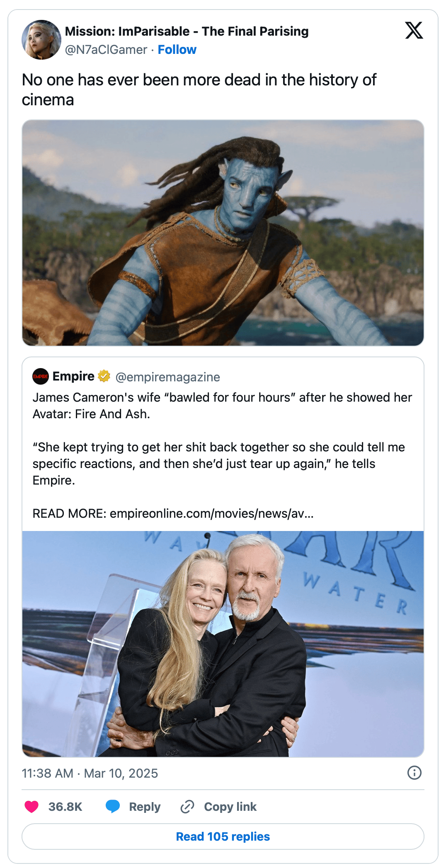The height and width of the screenshot is (868, 446).
Task: Like the tweet with the heart icon
Action: 32,807
